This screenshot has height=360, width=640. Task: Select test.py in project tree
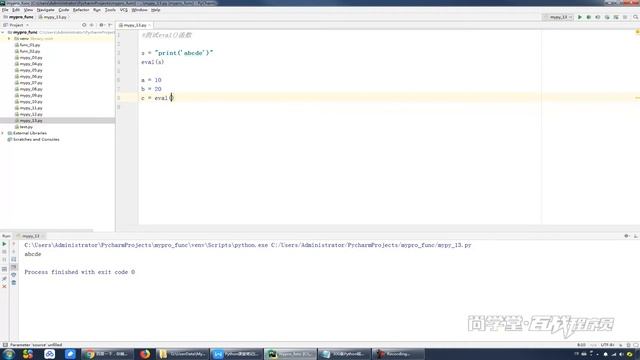click(x=25, y=127)
